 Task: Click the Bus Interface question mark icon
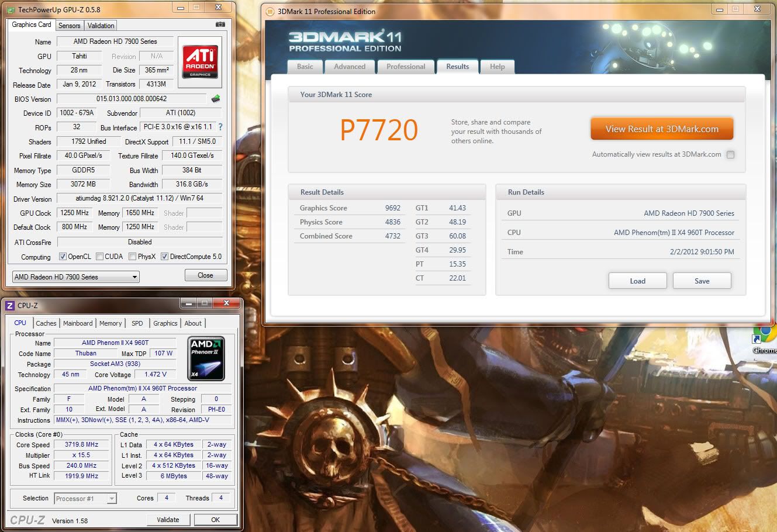click(220, 127)
